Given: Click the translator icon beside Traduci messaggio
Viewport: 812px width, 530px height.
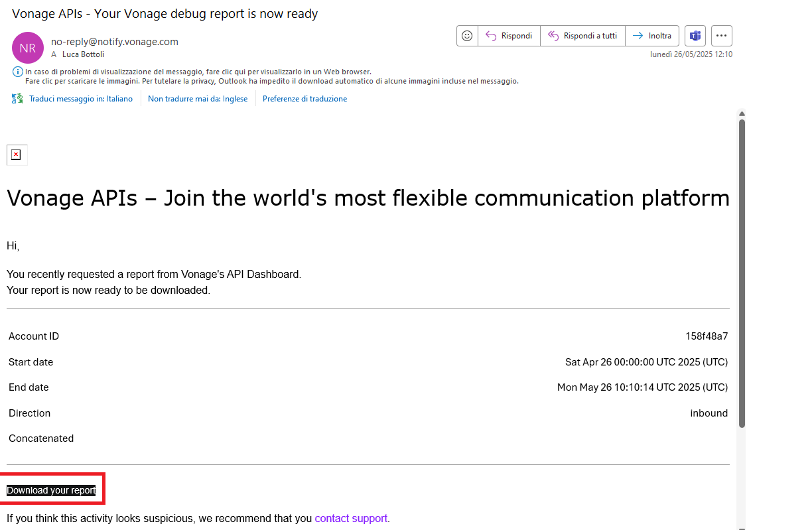Looking at the screenshot, I should point(17,99).
